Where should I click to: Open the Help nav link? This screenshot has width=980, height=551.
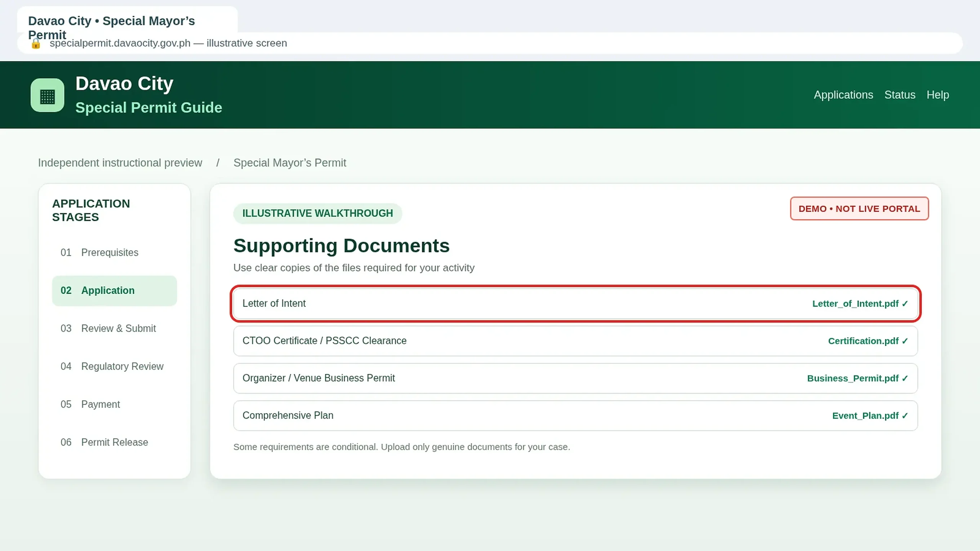[938, 95]
